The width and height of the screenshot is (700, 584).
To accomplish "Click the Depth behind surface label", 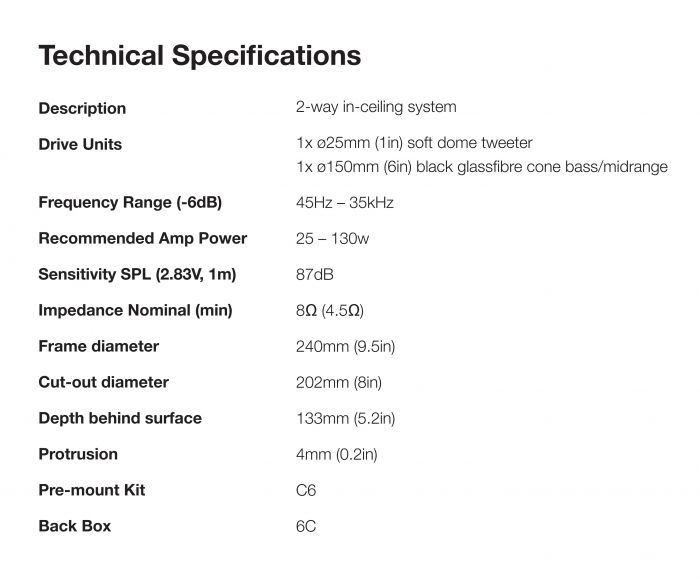I will pyautogui.click(x=120, y=418).
